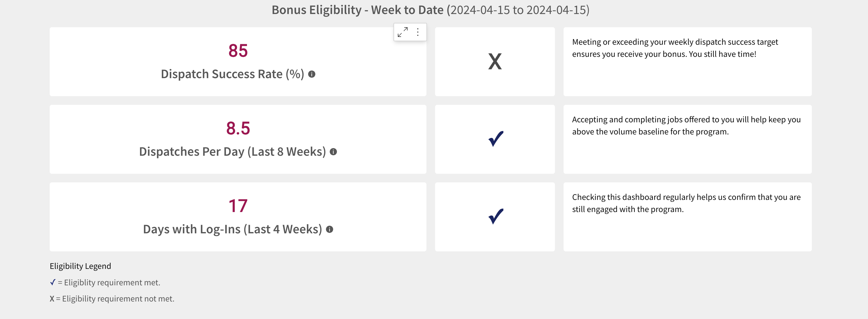Viewport: 868px width, 319px height.
Task: Click the X status for dispatch success
Action: [x=495, y=62]
